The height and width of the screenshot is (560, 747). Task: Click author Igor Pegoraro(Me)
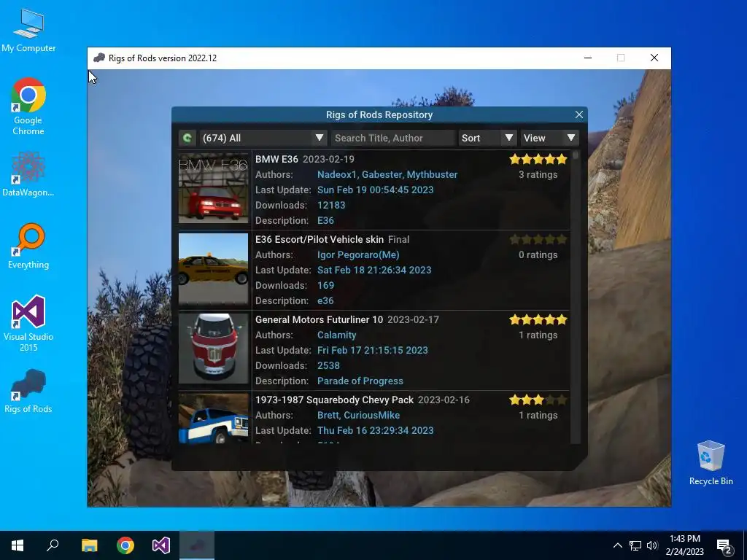tap(358, 254)
